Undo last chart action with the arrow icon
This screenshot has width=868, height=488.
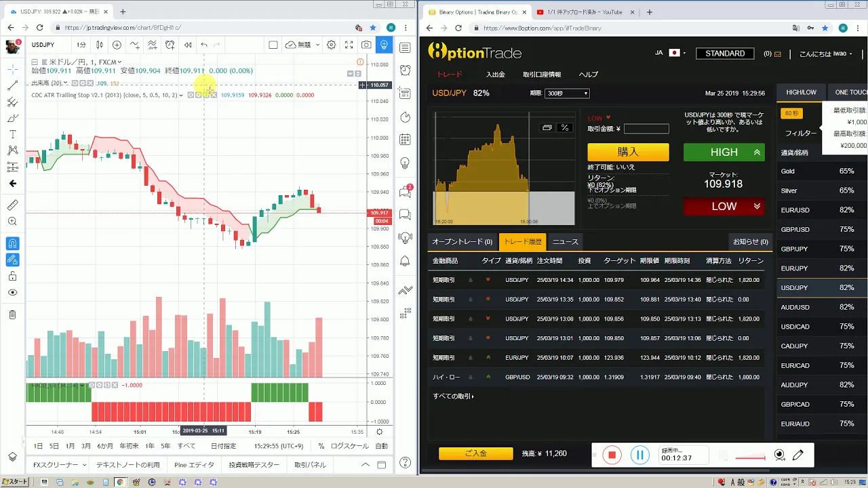pos(204,45)
